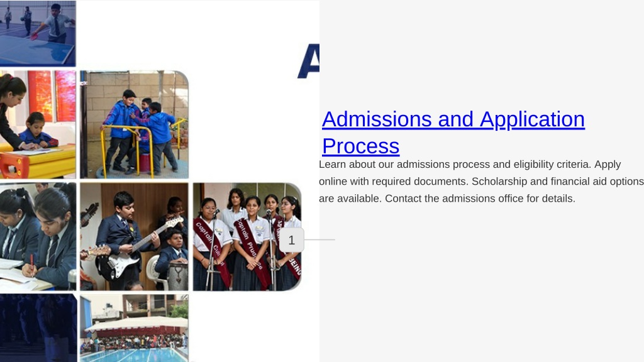
Task: Select the step number 1 marker
Action: point(292,240)
